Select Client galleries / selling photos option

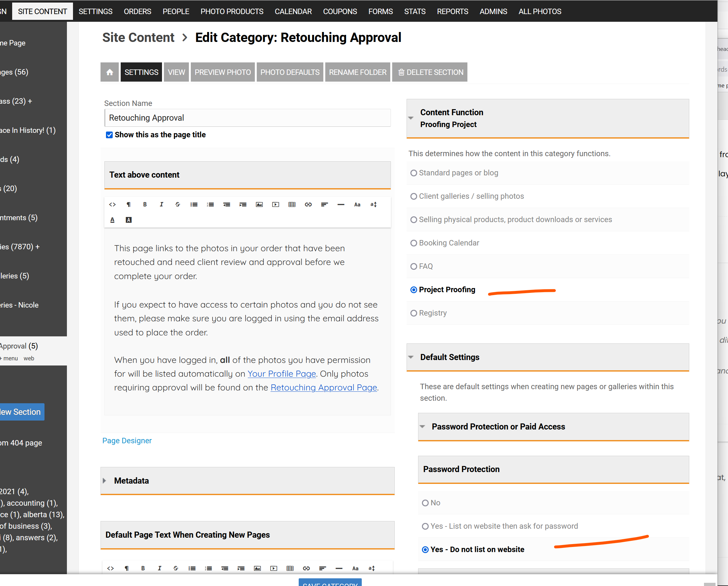point(413,197)
